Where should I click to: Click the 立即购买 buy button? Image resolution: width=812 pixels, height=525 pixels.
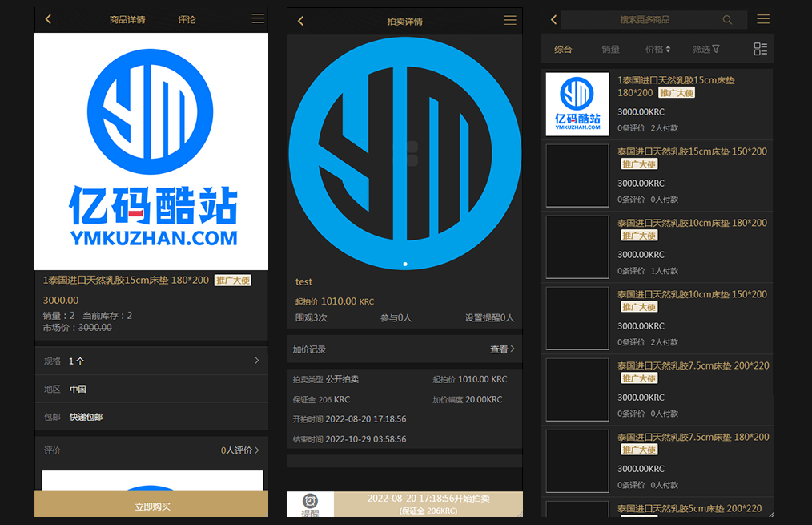pos(151,503)
